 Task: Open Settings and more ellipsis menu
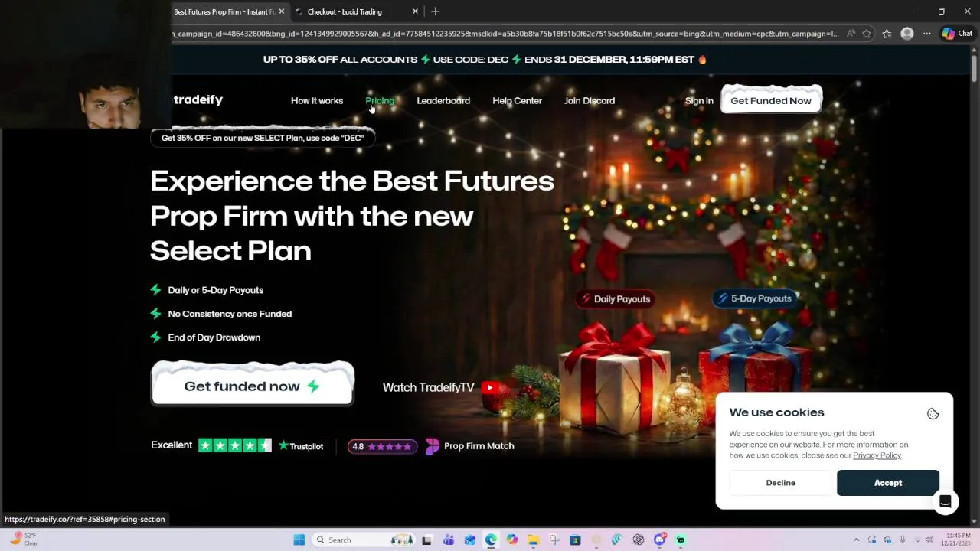[927, 34]
